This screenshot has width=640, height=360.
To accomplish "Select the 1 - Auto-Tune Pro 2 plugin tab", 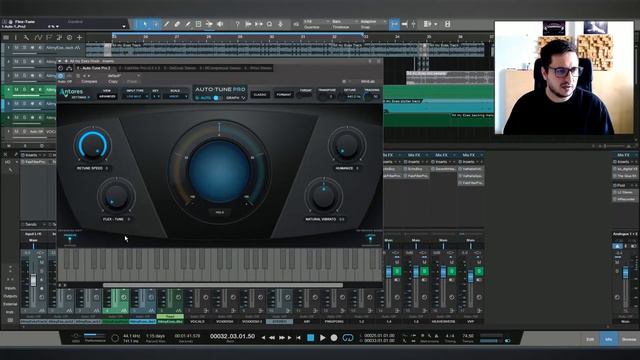I will point(93,68).
